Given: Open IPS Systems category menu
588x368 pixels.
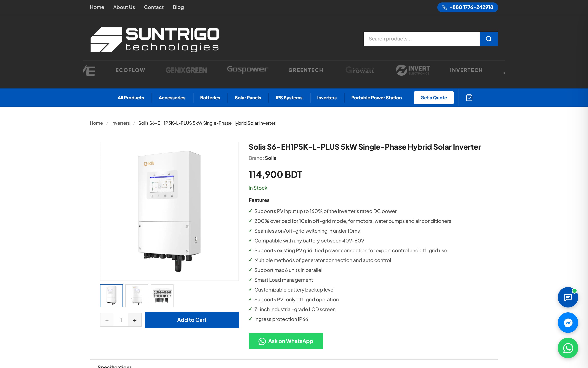Looking at the screenshot, I should point(289,98).
